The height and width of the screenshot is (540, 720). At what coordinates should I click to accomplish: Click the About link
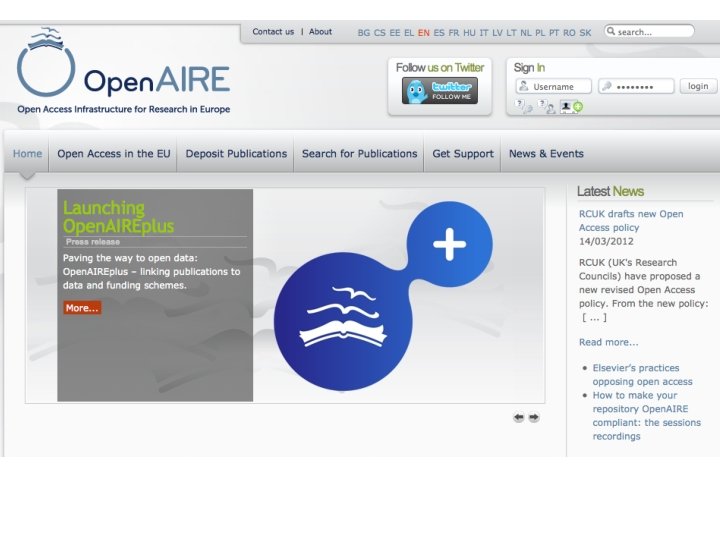click(x=320, y=32)
